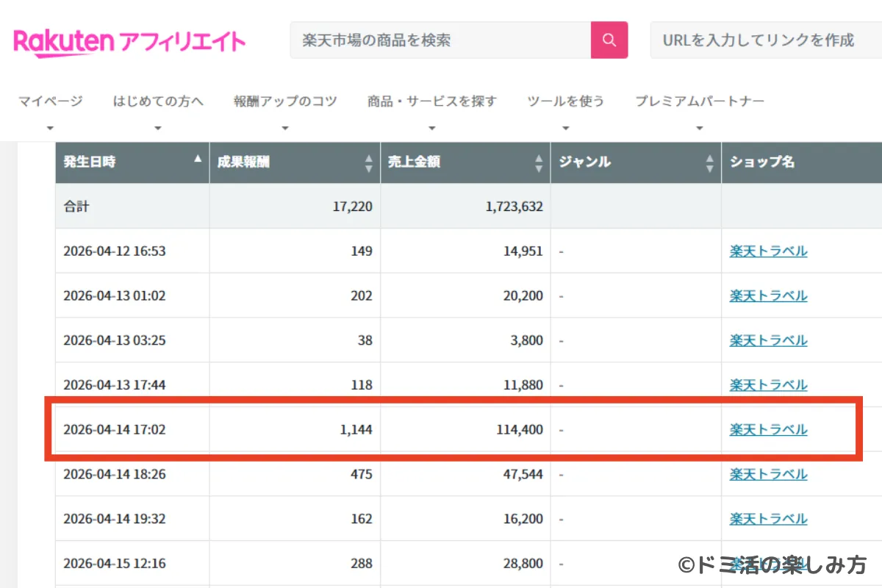Image resolution: width=882 pixels, height=588 pixels.
Task: Click the 成果報酬 value 202
Action: coord(362,295)
